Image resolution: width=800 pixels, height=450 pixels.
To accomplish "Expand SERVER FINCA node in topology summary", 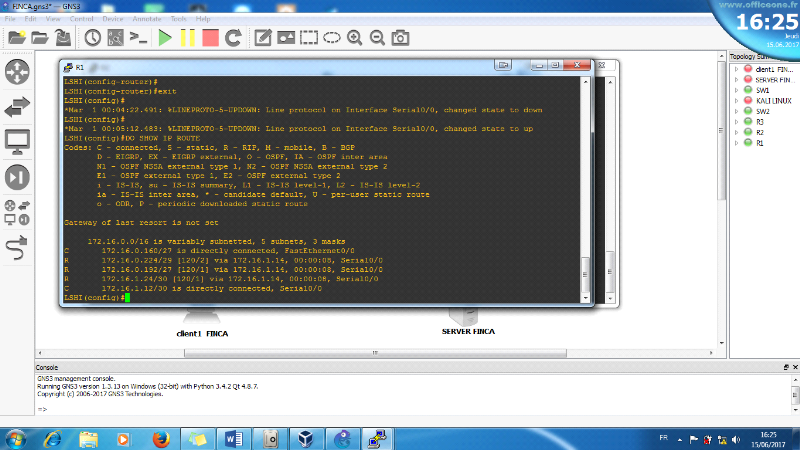I will tap(736, 80).
